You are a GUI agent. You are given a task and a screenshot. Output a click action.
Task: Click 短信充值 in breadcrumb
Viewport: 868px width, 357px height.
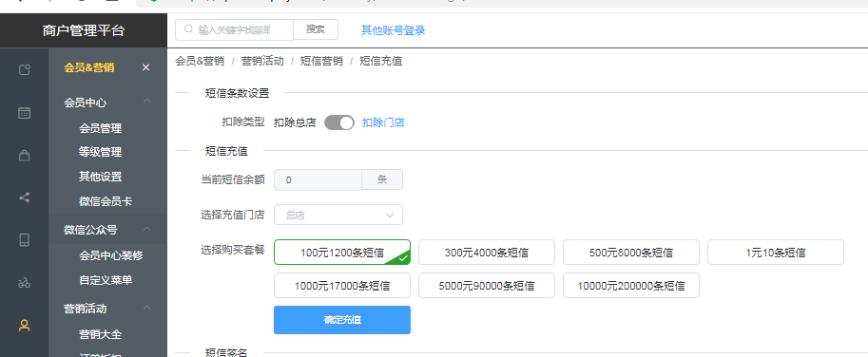[x=381, y=62]
